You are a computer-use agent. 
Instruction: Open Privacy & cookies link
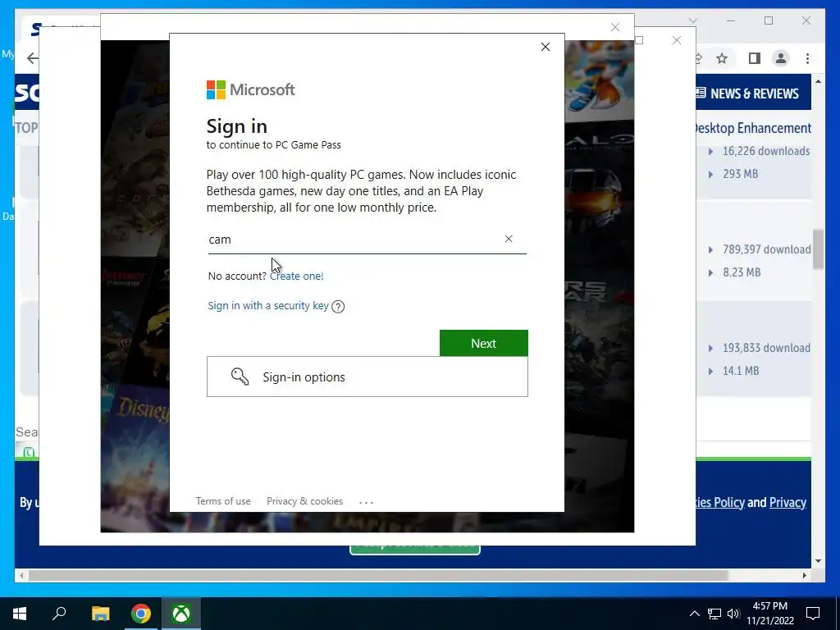[305, 501]
